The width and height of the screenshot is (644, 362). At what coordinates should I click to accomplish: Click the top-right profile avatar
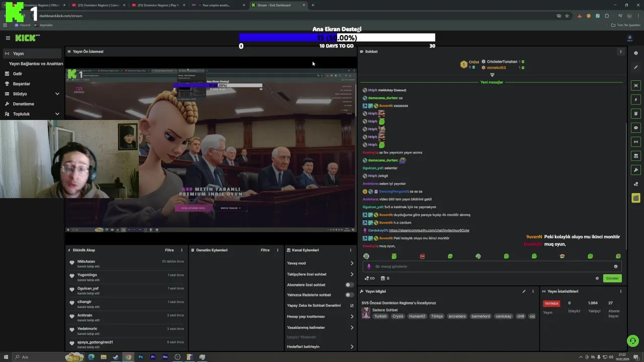pyautogui.click(x=629, y=38)
